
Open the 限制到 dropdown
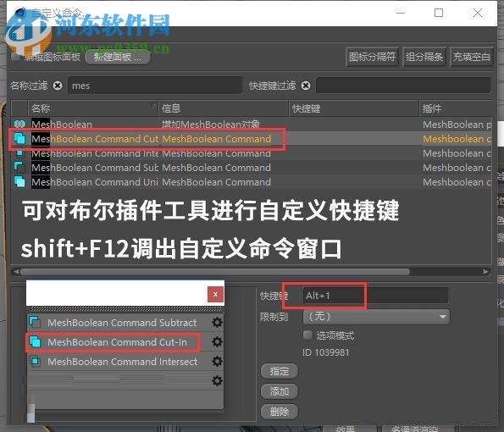pyautogui.click(x=376, y=317)
